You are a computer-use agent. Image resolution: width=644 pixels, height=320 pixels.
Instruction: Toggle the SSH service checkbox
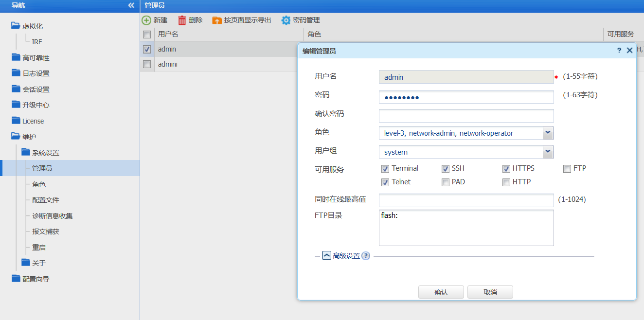pos(445,169)
